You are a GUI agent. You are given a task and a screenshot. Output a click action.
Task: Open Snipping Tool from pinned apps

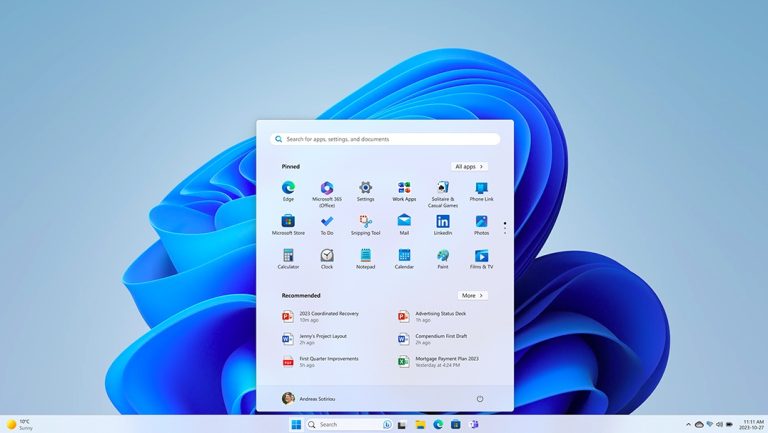365,222
